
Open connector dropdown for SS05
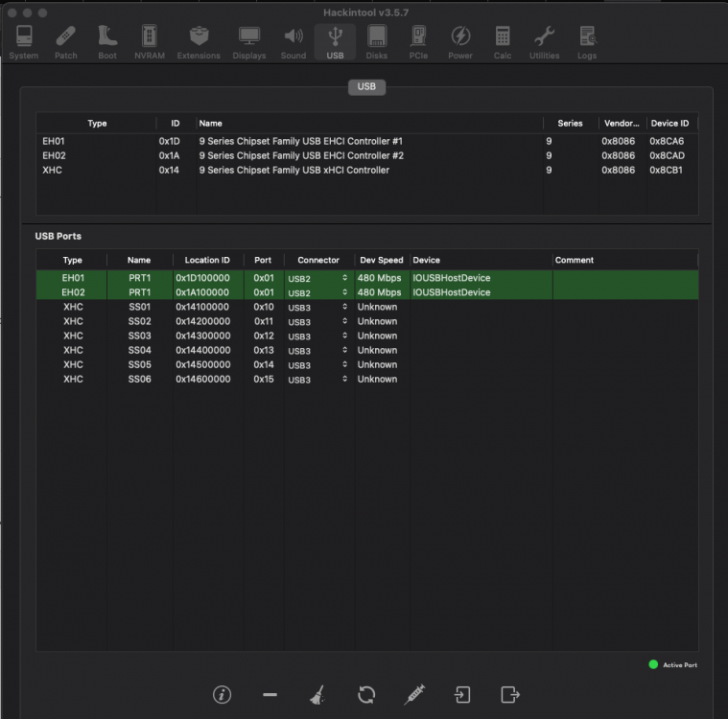[344, 364]
